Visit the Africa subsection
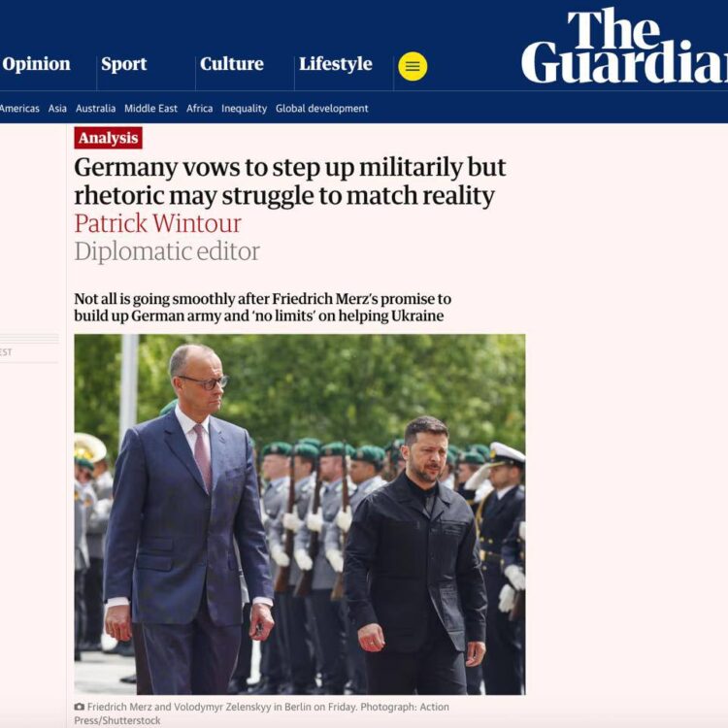728x728 pixels. pyautogui.click(x=200, y=109)
